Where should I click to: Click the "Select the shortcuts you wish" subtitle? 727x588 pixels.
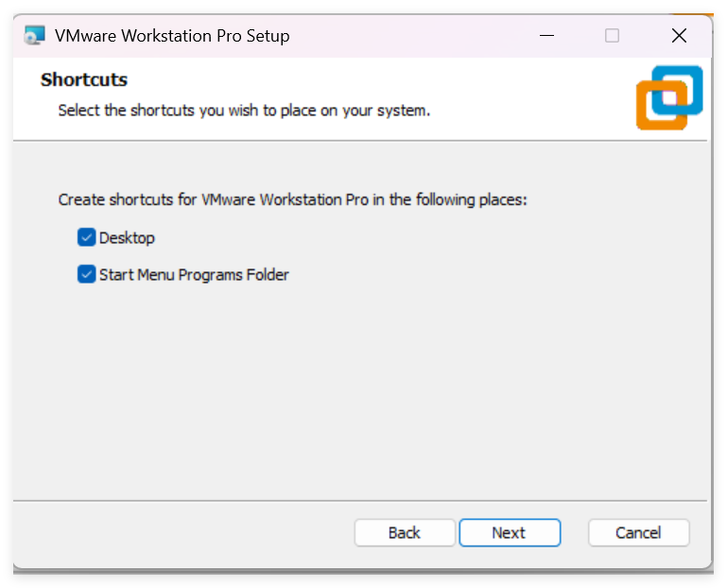tap(244, 111)
